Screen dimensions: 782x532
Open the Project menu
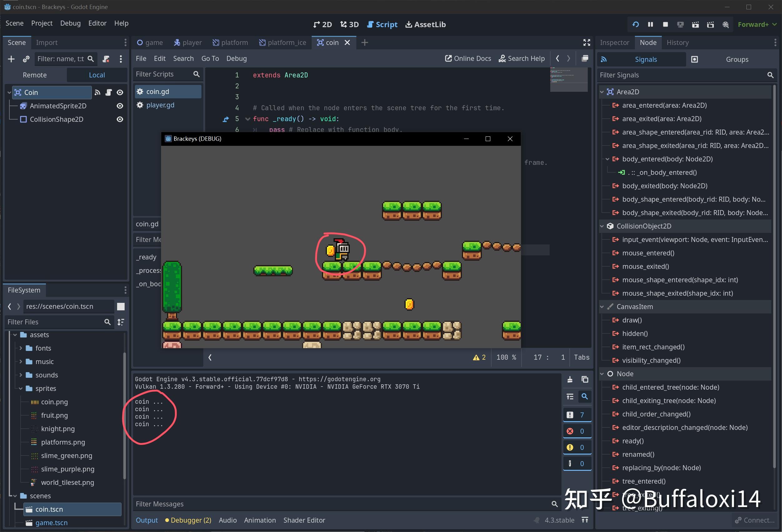(42, 23)
